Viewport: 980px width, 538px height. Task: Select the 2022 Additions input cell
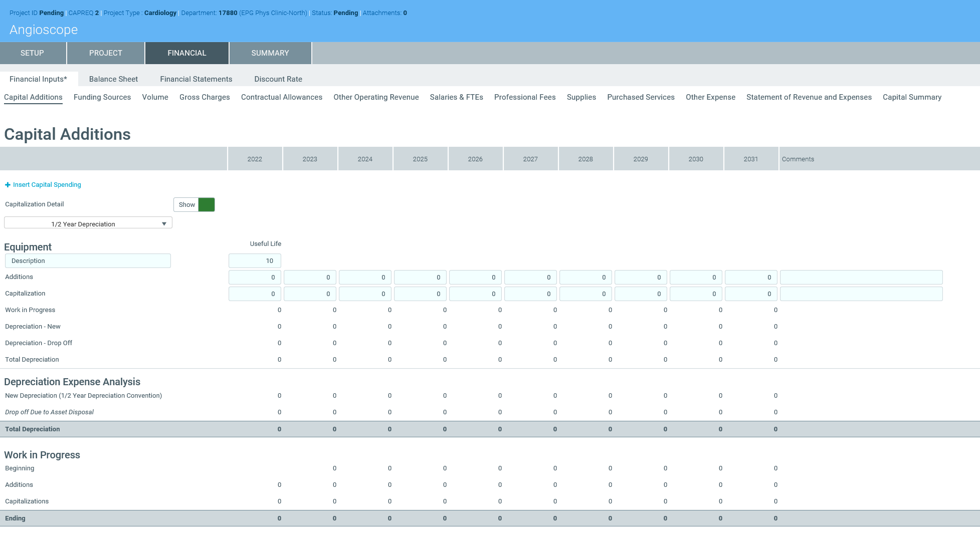point(255,277)
